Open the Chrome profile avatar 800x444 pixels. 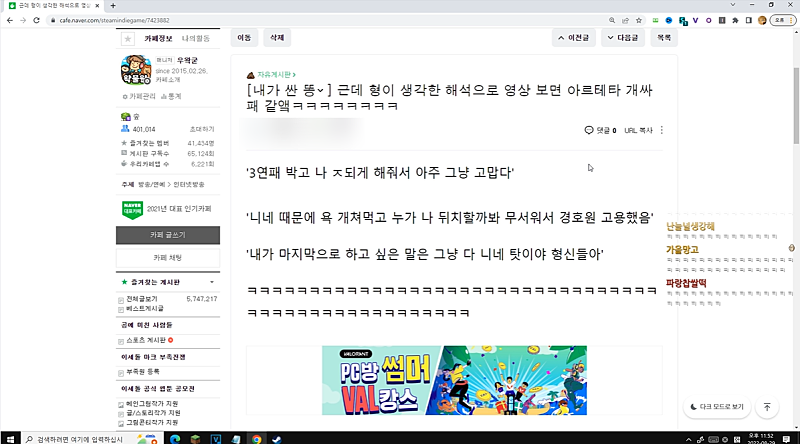point(762,20)
